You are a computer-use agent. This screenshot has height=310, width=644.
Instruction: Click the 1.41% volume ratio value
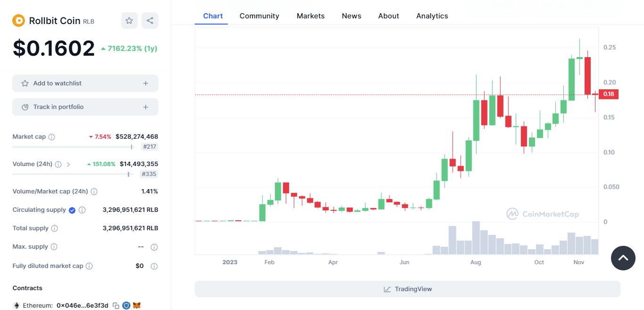pos(149,192)
